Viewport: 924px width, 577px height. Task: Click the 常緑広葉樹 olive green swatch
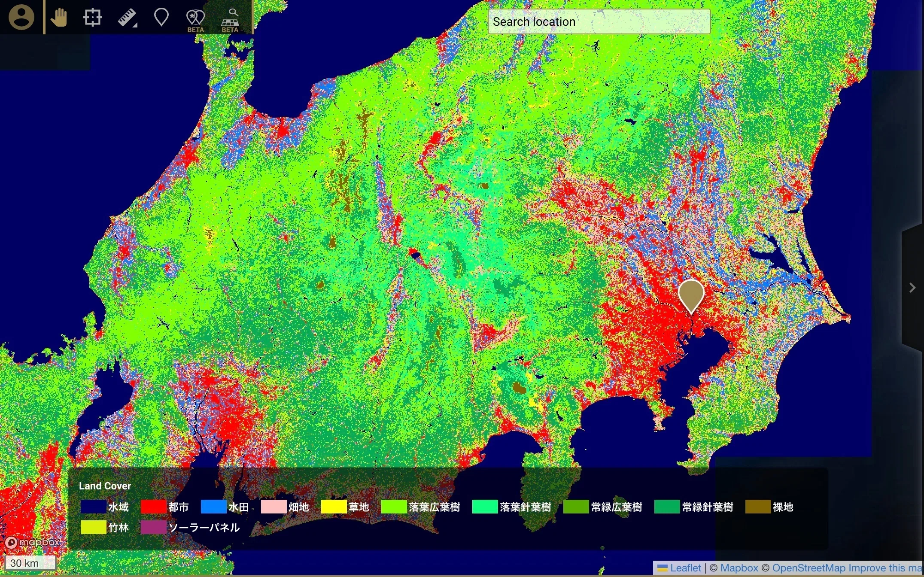[x=576, y=507]
